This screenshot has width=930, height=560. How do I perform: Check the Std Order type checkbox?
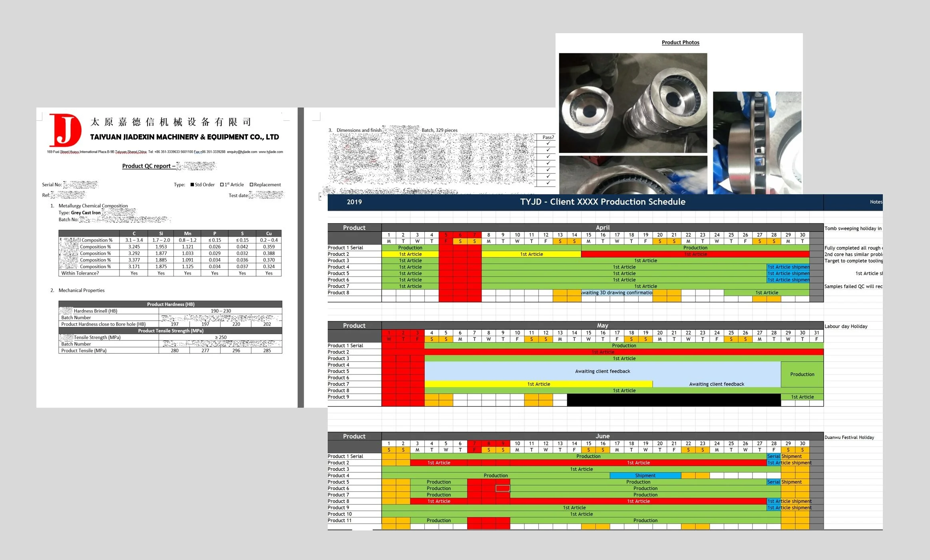click(x=192, y=185)
